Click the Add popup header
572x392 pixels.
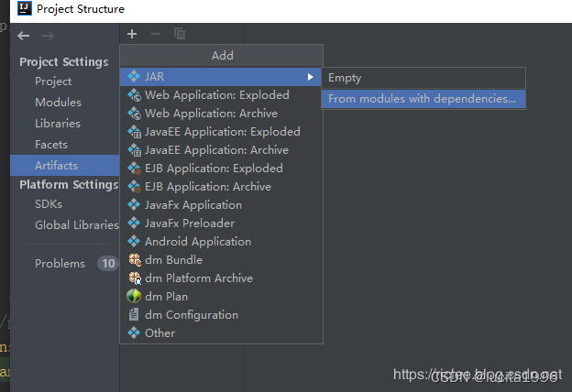pos(221,56)
